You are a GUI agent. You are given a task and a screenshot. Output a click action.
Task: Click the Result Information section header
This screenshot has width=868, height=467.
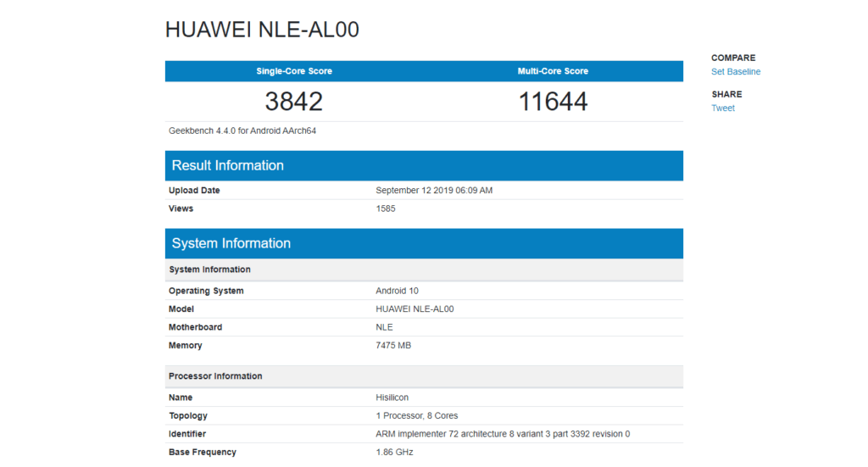pos(227,165)
